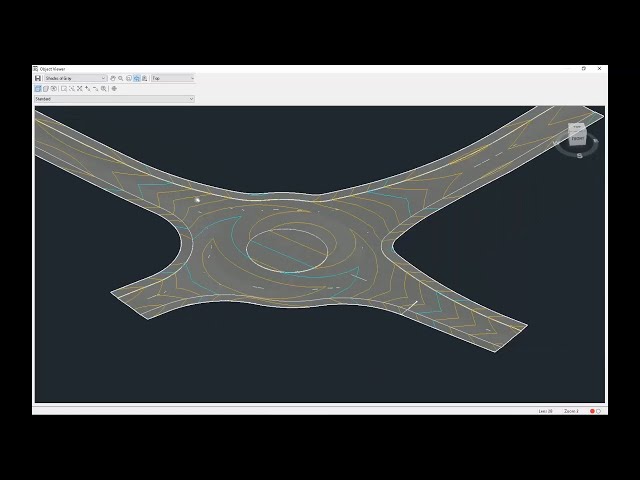
Task: Open the Top view direction dropdown
Action: [173, 78]
